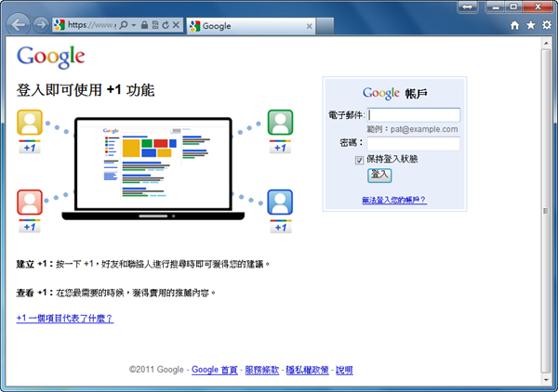Click the Google 帳戶 logo in login box

tap(395, 93)
